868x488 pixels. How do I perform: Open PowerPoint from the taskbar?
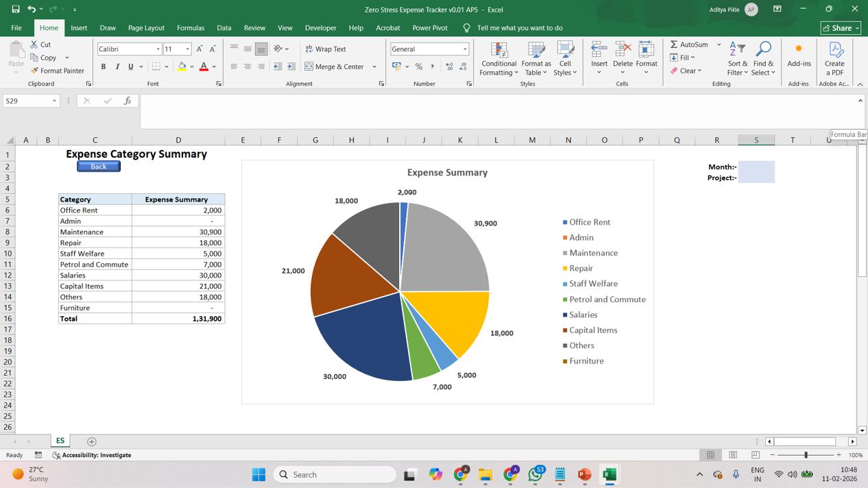tap(584, 474)
